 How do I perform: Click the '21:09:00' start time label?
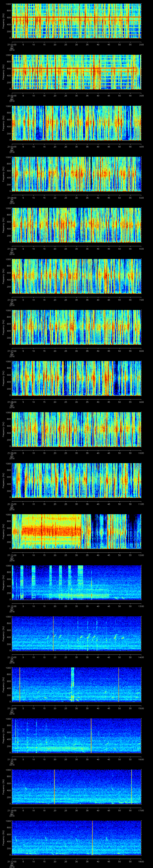tap(12, 453)
